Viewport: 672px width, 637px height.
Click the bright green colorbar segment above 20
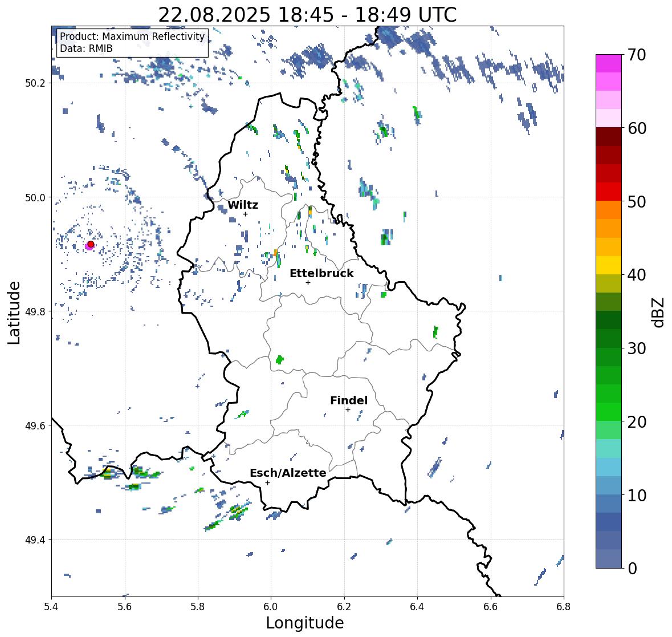click(609, 412)
